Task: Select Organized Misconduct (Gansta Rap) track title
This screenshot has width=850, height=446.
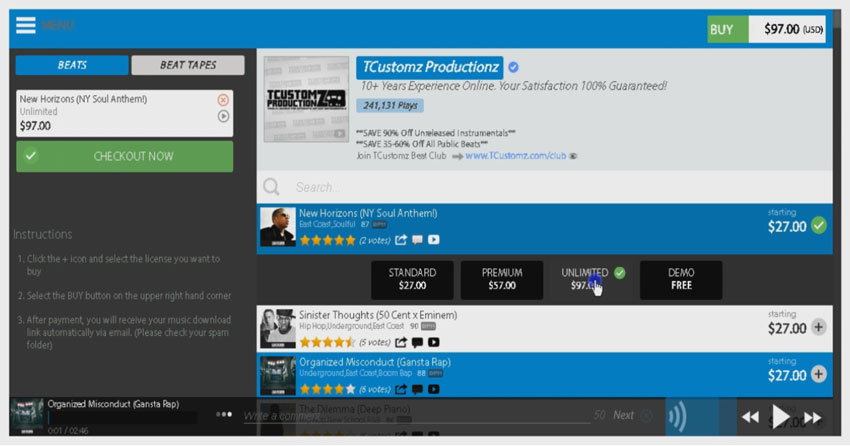Action: [x=375, y=362]
